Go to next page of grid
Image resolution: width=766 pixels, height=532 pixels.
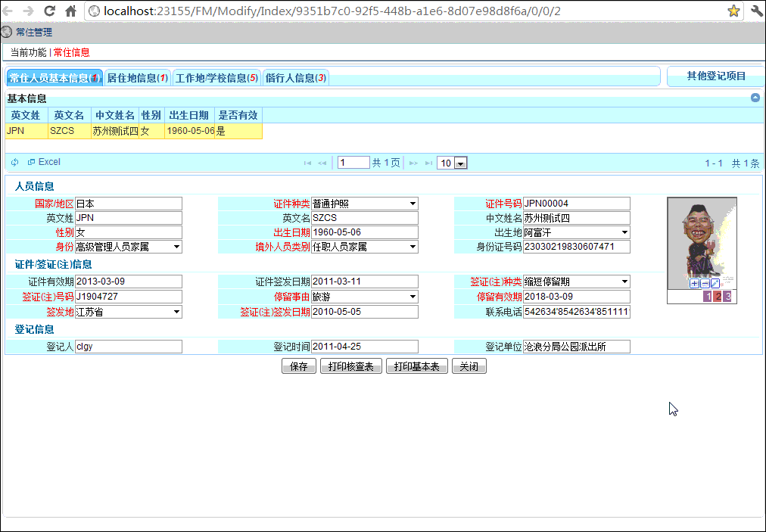tap(413, 163)
